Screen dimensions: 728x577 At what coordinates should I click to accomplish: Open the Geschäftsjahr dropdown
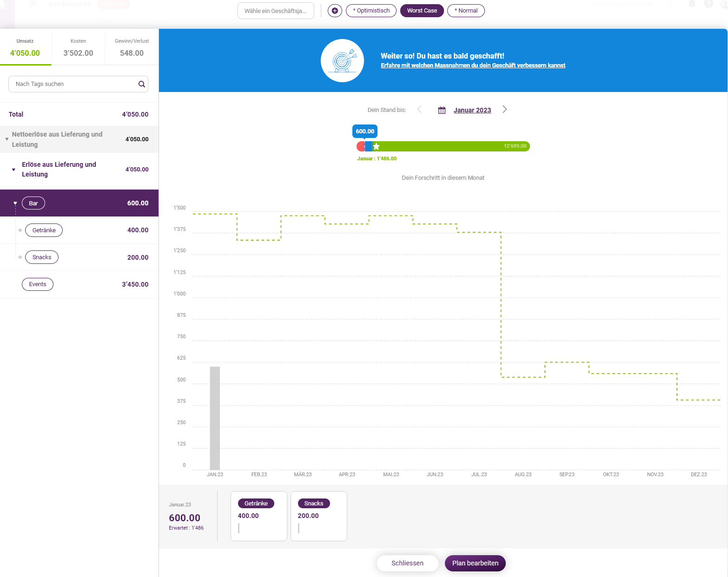coord(276,11)
